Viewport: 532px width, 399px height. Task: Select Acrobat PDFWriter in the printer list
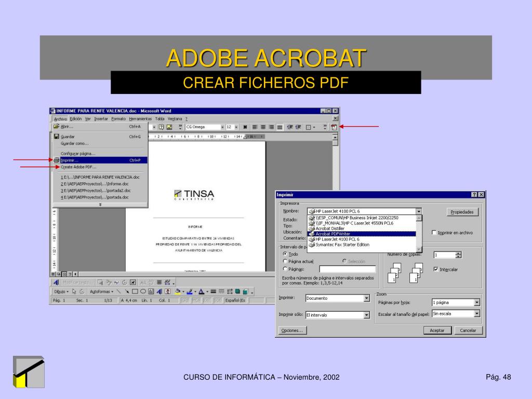[362, 234]
